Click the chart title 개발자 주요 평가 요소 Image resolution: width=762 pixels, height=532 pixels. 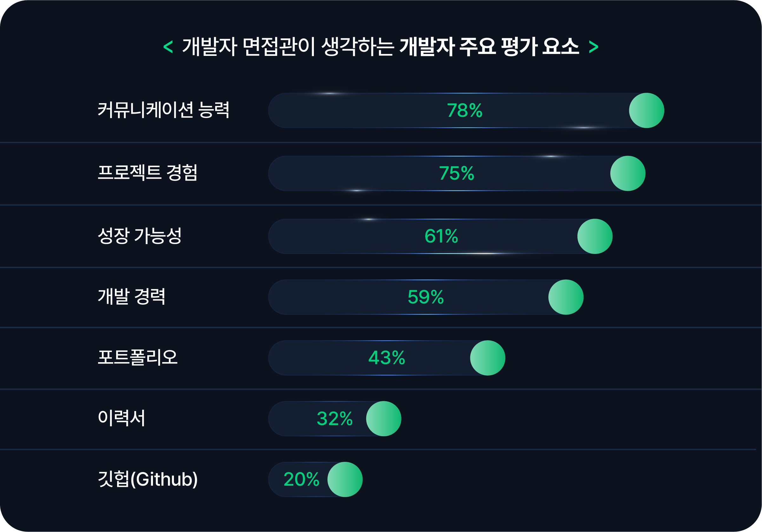pos(489,46)
